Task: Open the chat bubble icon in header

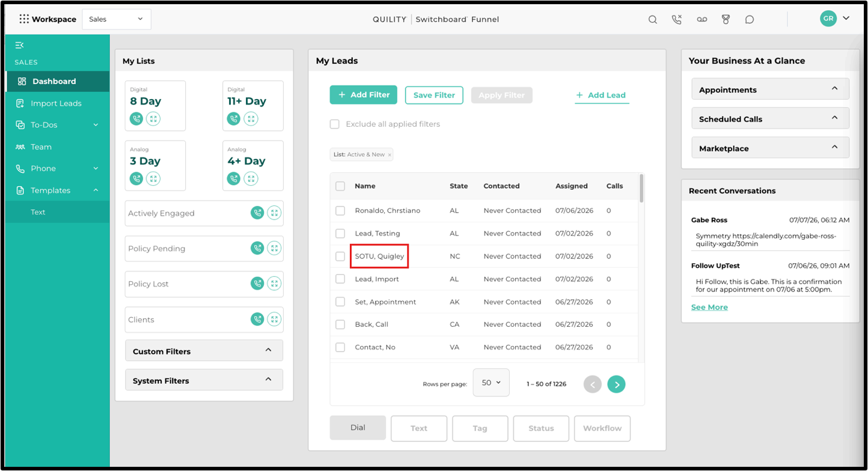Action: [x=750, y=19]
